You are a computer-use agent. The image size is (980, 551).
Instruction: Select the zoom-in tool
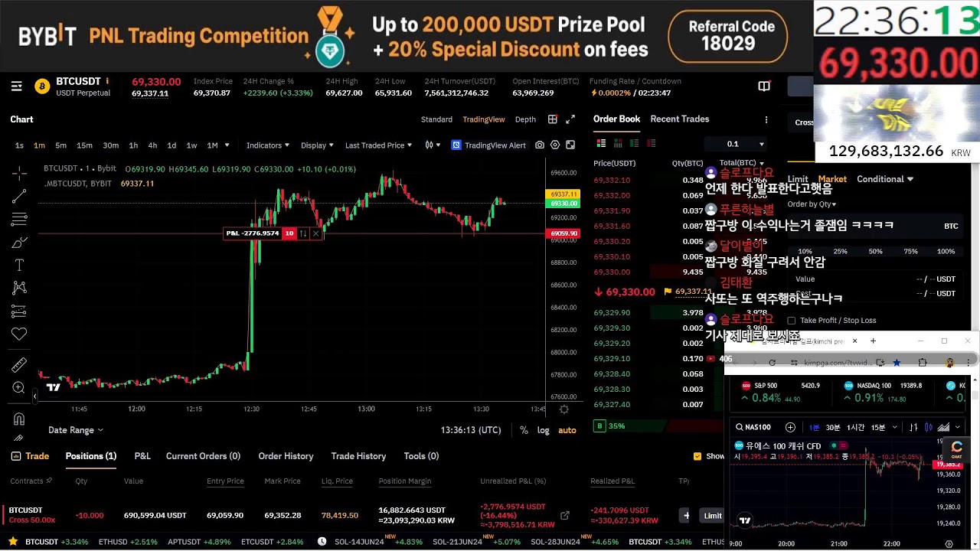click(19, 388)
